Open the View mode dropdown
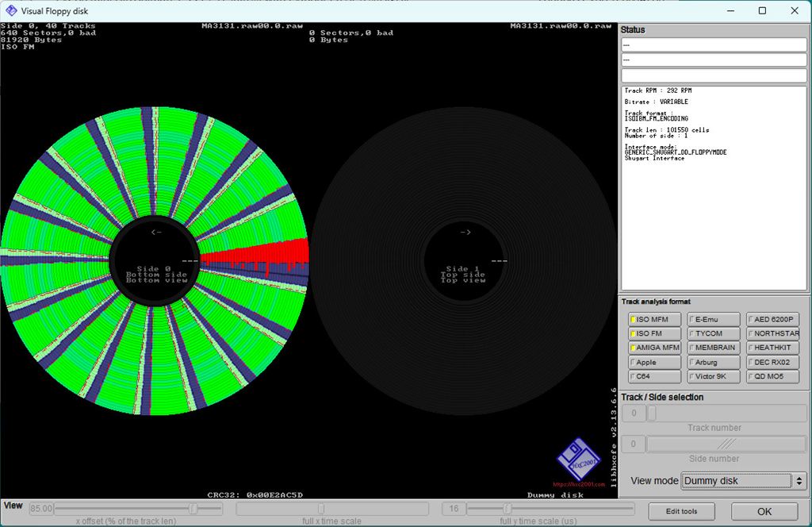Image resolution: width=812 pixels, height=527 pixels. click(x=744, y=481)
